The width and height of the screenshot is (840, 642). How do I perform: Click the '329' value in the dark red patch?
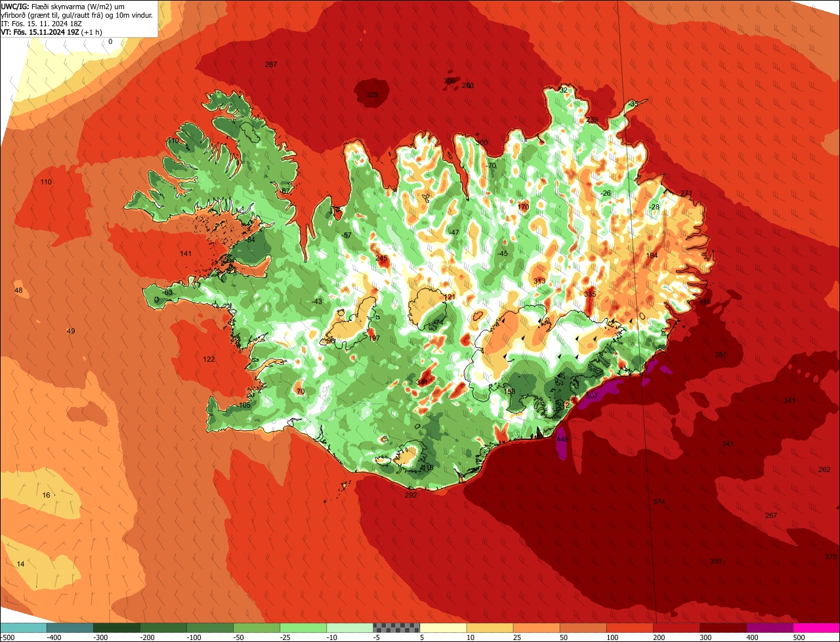pyautogui.click(x=372, y=95)
